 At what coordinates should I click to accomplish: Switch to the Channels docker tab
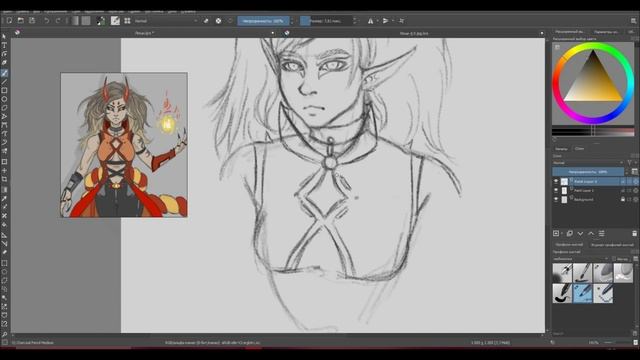tap(561, 149)
